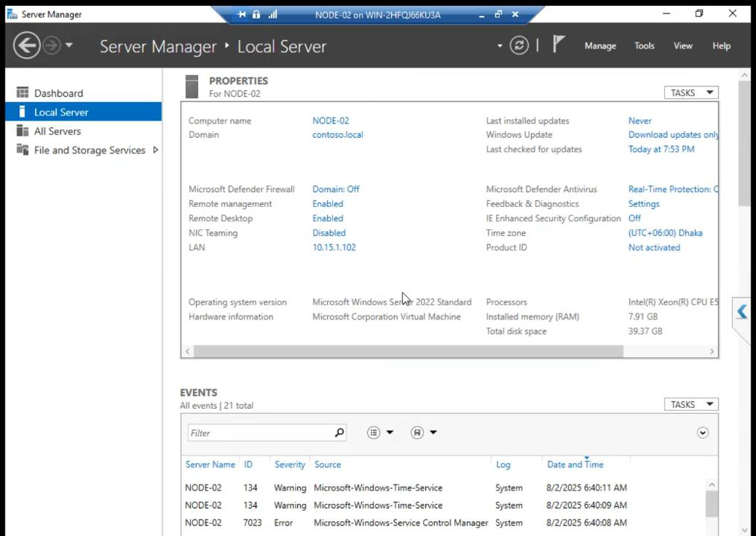The height and width of the screenshot is (536, 756).
Task: Click the back navigation arrow
Action: point(27,46)
